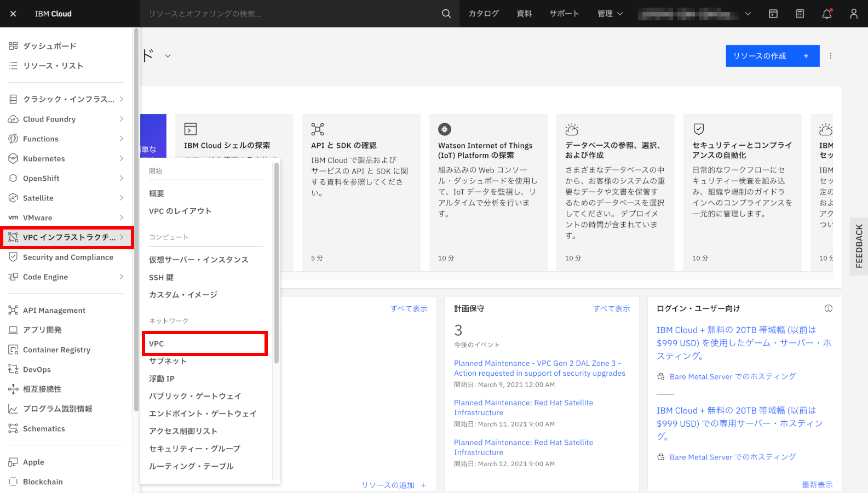Open the データベースの参照、選択、および作成 card
The image size is (868, 493).
tap(616, 192)
